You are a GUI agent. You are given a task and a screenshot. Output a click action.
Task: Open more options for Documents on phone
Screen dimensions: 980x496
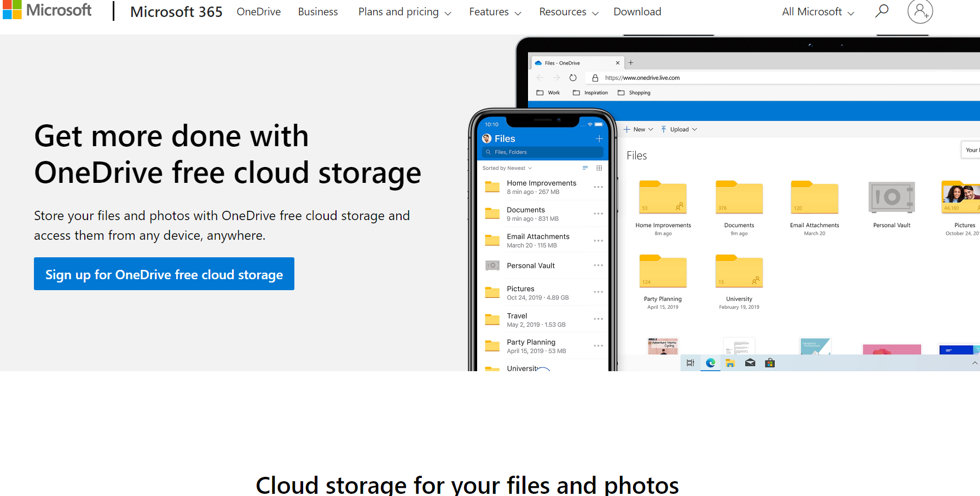point(599,214)
